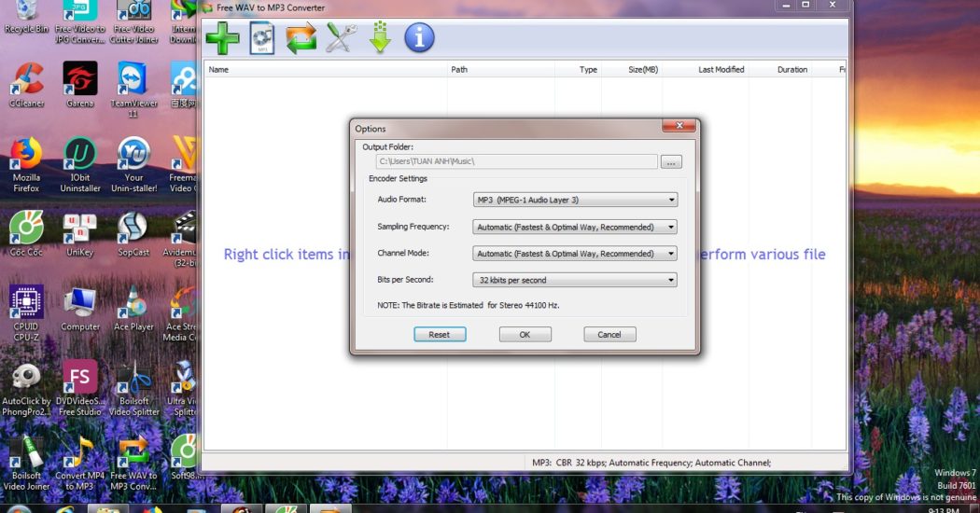
Task: Select the IObit Uninstaller desktop icon
Action: pyautogui.click(x=80, y=164)
